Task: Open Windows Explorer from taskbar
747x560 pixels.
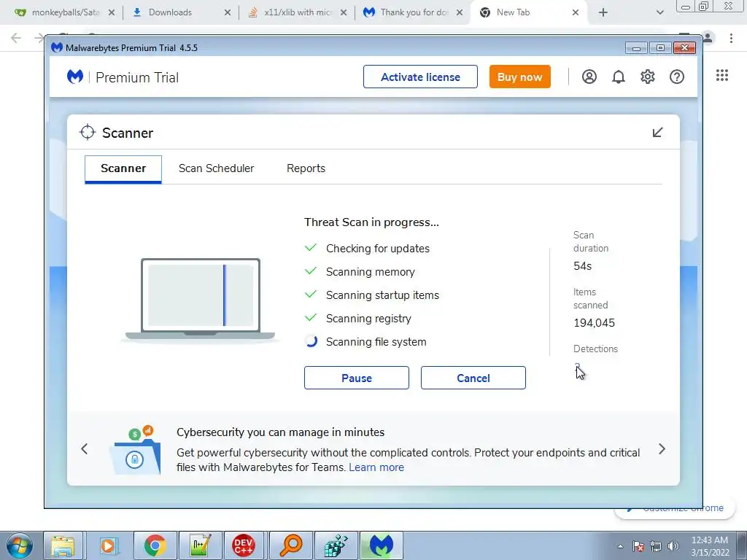Action: pyautogui.click(x=63, y=545)
